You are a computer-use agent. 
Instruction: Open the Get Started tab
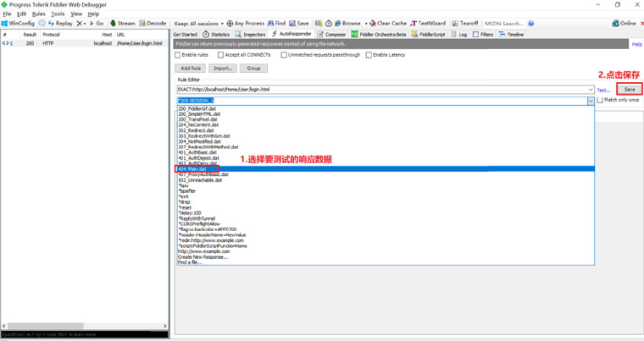coord(186,35)
